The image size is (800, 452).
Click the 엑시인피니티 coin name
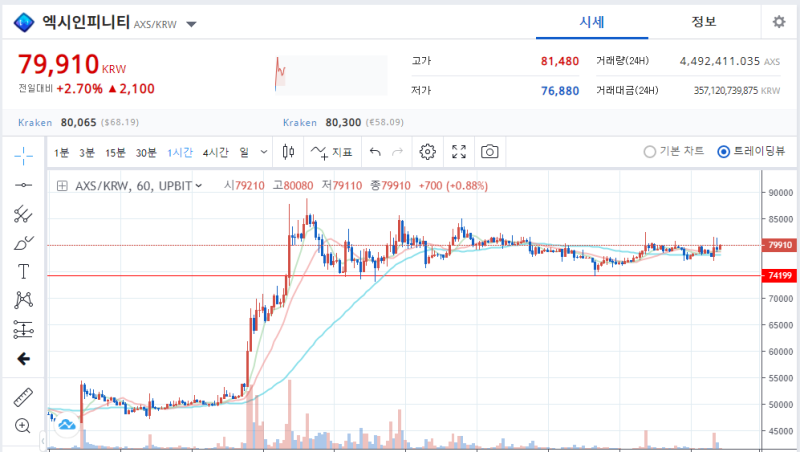coord(86,22)
